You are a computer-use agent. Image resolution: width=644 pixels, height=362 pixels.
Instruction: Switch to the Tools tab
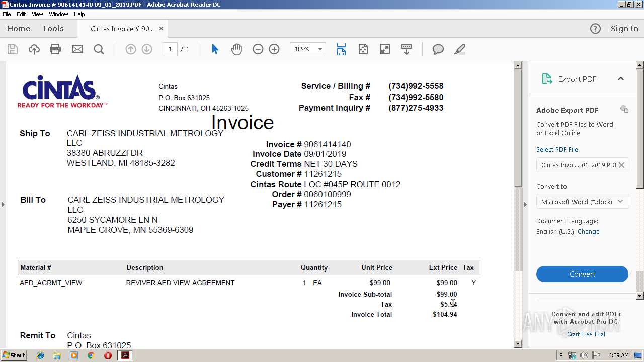[x=53, y=29]
